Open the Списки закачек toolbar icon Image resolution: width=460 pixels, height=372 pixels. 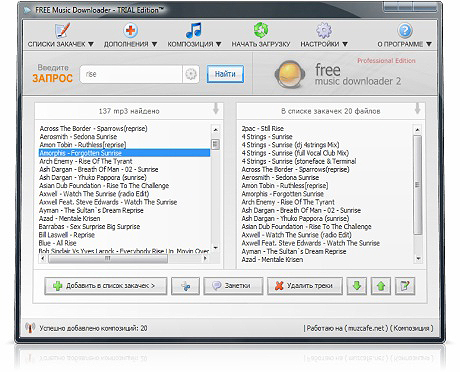coord(62,31)
